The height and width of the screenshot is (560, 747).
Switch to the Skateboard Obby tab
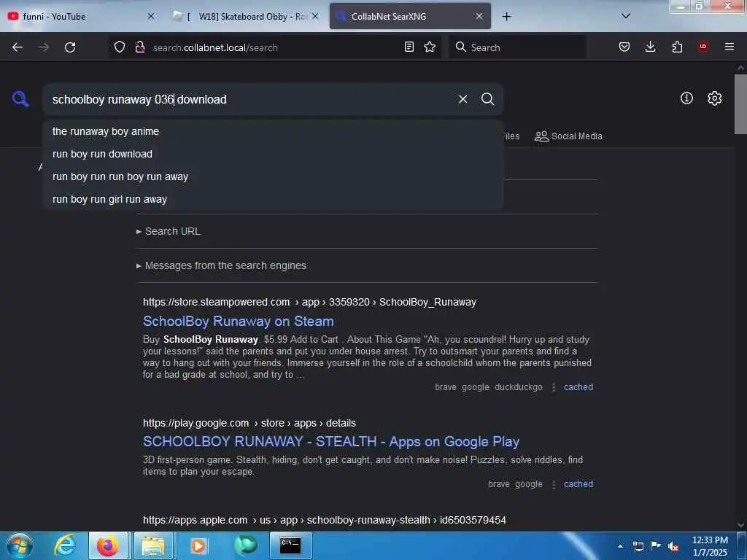pos(245,16)
